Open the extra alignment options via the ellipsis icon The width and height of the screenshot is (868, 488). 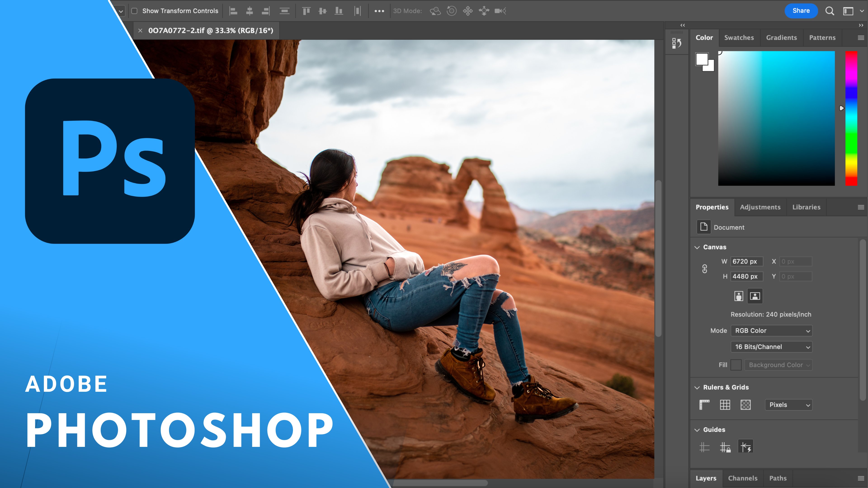click(380, 11)
